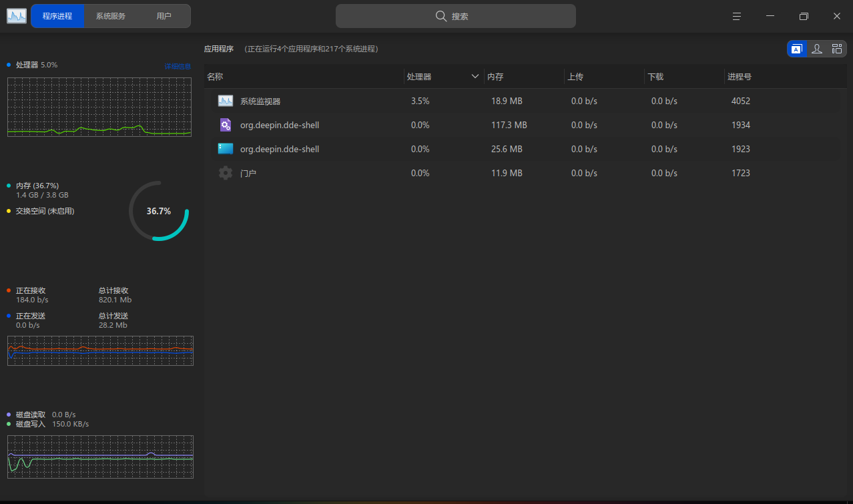Show applications only filter icon
The height and width of the screenshot is (504, 853).
click(796, 49)
